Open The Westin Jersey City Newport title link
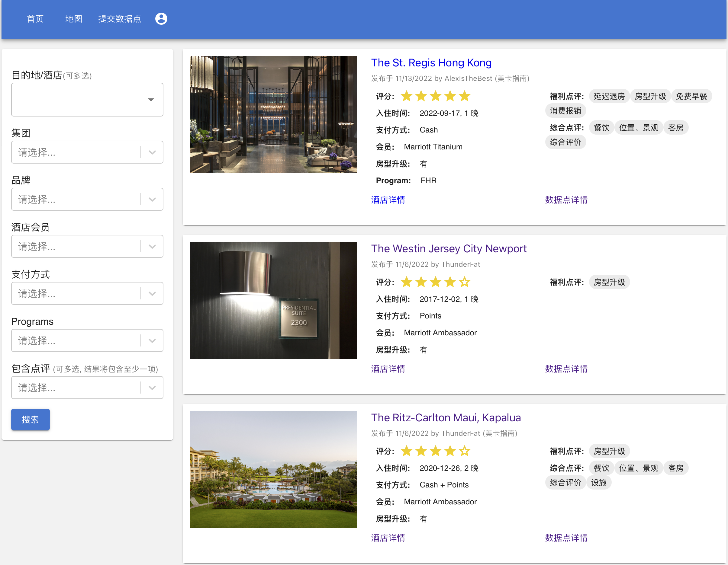 (449, 248)
